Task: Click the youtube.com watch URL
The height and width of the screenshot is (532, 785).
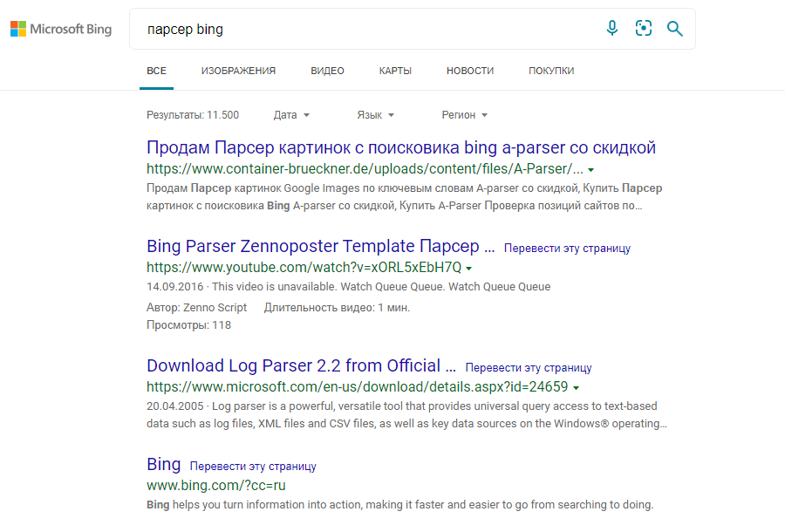Action: pos(304,268)
